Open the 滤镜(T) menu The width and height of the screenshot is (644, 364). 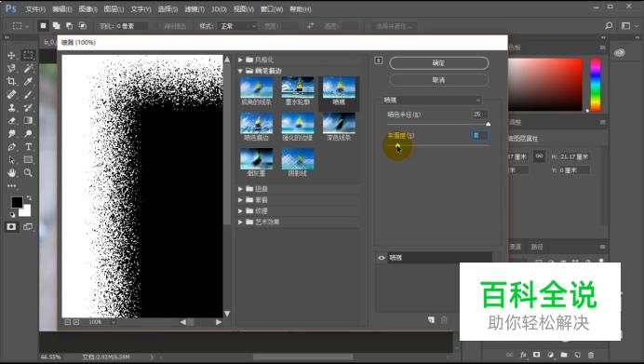pos(195,9)
